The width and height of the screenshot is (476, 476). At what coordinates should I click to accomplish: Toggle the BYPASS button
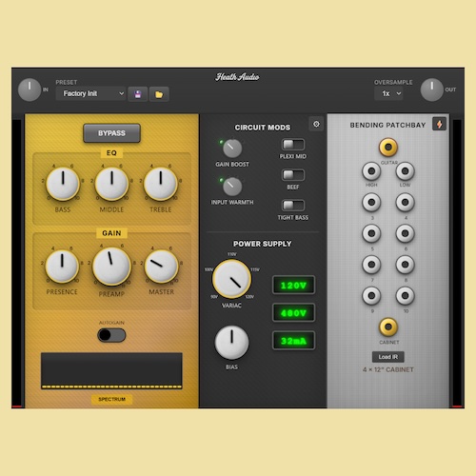pos(111,133)
